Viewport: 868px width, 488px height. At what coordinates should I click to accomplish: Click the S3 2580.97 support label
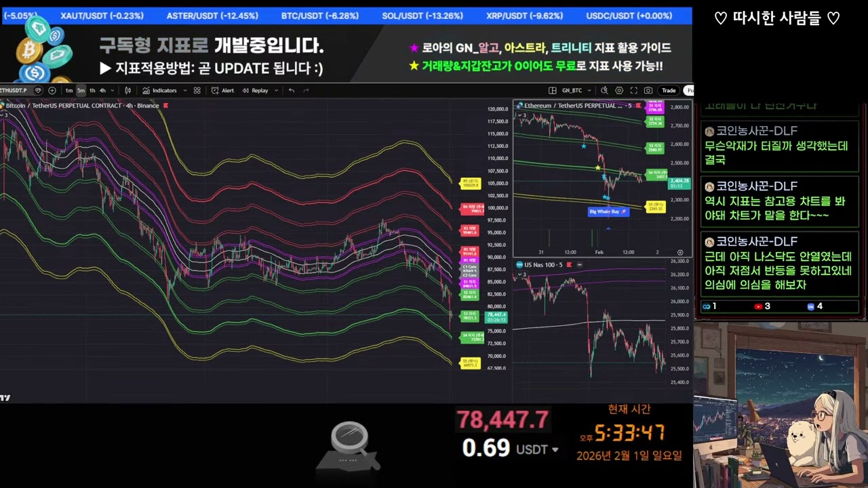point(654,147)
